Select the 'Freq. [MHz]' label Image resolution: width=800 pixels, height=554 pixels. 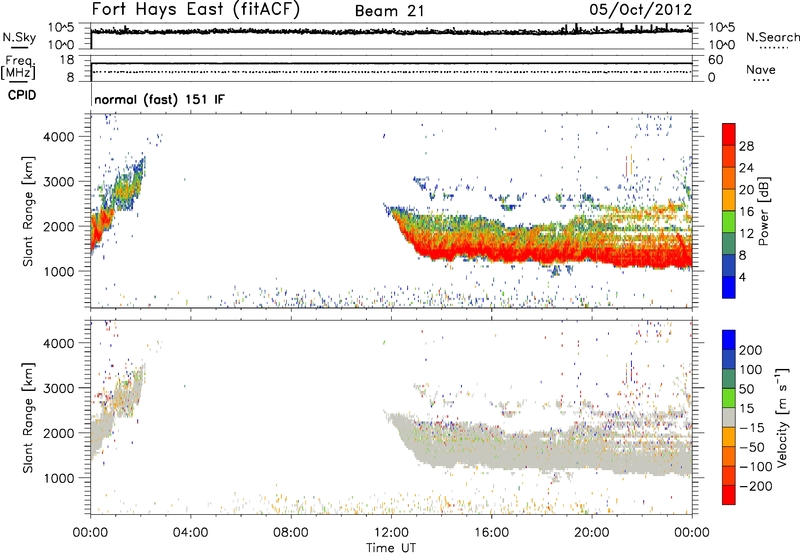pos(18,68)
